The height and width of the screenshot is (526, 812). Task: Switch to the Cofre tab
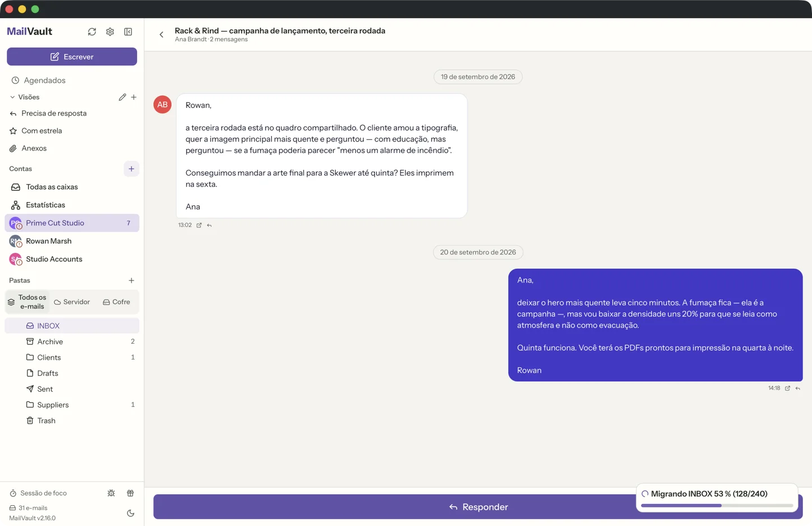tap(117, 302)
